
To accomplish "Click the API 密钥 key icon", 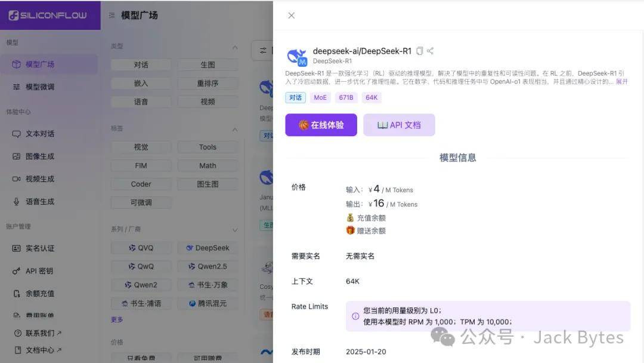I will pos(17,271).
